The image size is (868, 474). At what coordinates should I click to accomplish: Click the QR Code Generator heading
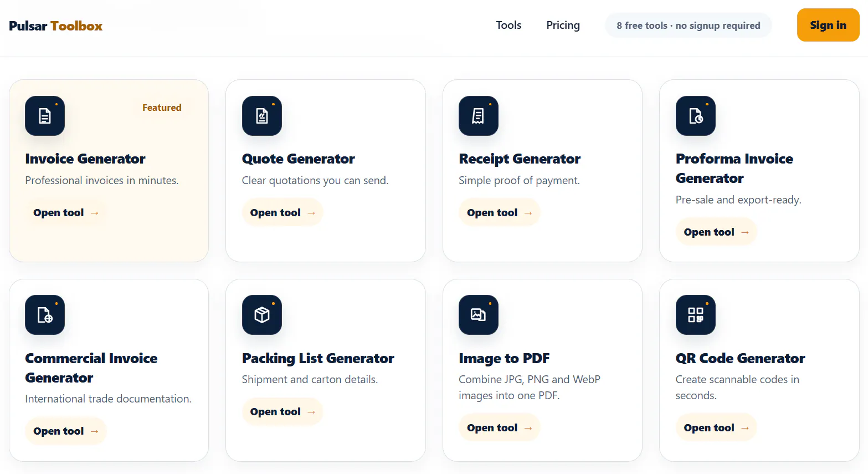point(740,359)
